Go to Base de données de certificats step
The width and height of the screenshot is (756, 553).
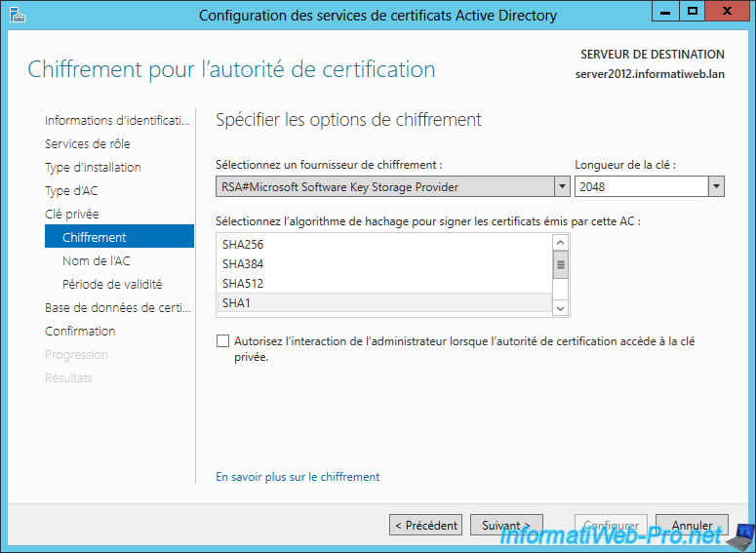coord(118,307)
